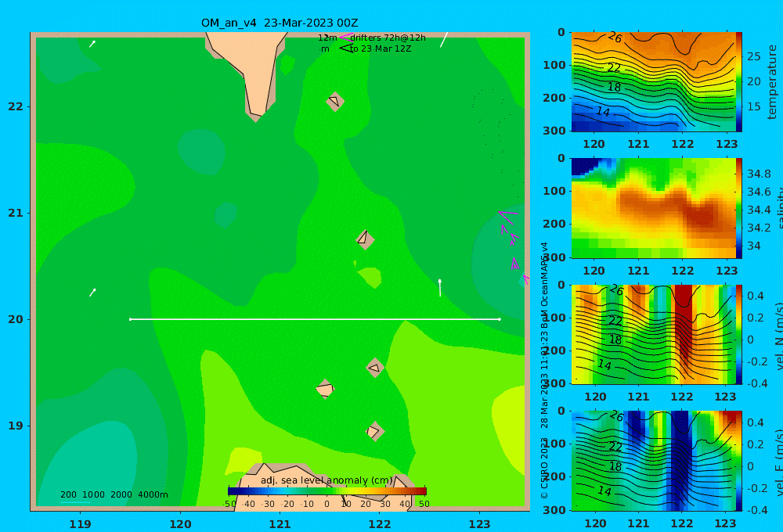Click the island marker near 22N 121.5E
The height and width of the screenshot is (532, 783).
coord(335,101)
